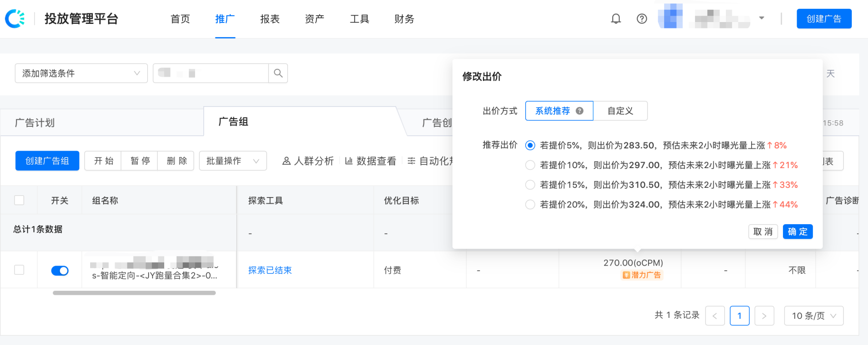Click the ad group name s-智能定向
Screen dimensions: 868x345
pos(155,276)
